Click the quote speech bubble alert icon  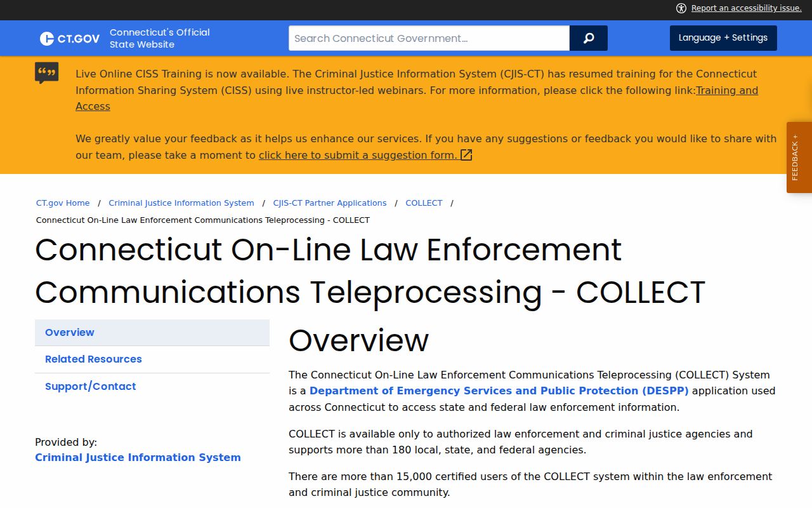click(47, 73)
